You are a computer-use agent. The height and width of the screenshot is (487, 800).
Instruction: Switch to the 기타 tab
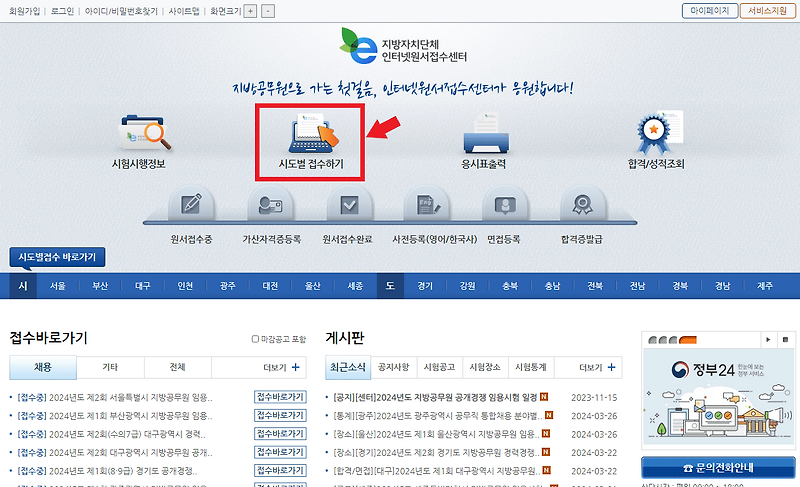pyautogui.click(x=110, y=367)
